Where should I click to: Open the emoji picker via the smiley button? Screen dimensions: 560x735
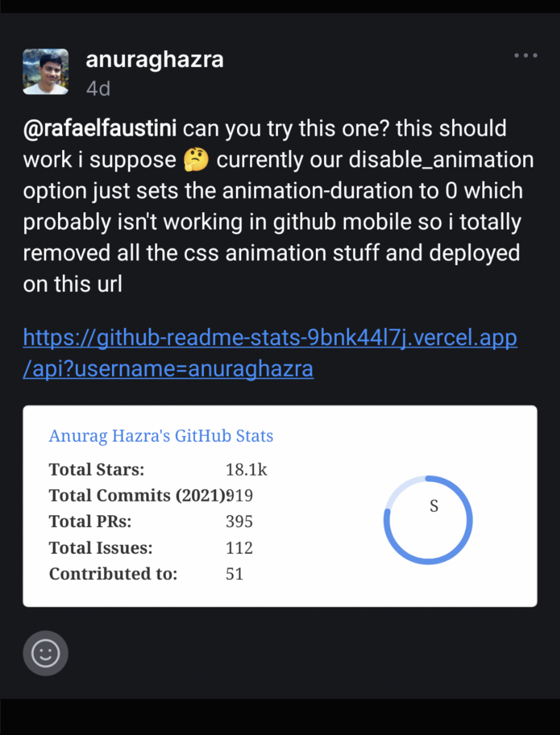45,653
